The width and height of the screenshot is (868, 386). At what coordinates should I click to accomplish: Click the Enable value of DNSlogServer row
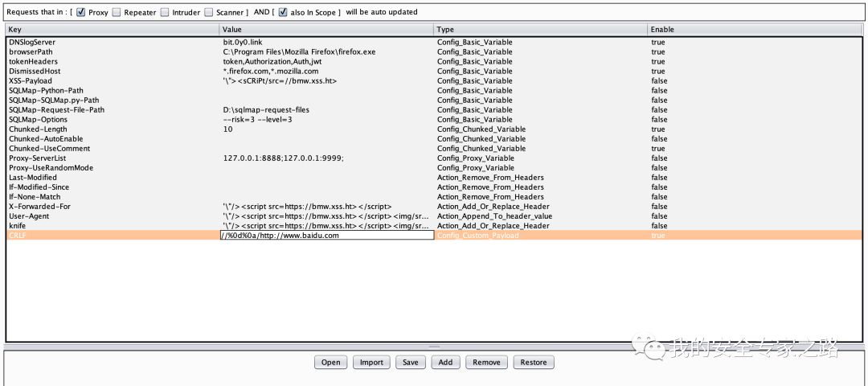point(755,42)
